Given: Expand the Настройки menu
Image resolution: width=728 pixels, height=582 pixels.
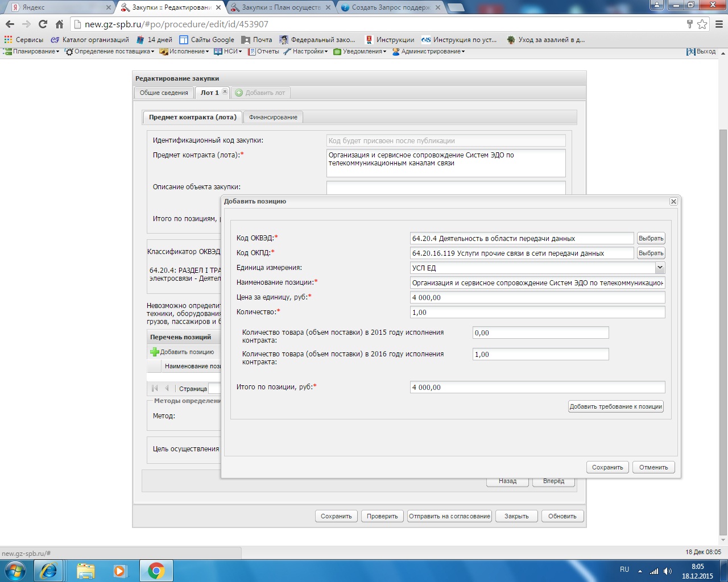Looking at the screenshot, I should pyautogui.click(x=306, y=51).
